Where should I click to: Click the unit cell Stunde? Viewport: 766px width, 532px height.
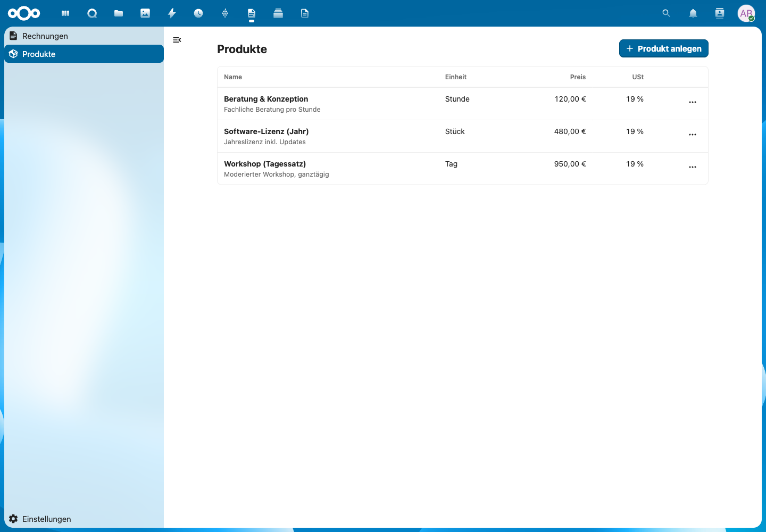457,99
